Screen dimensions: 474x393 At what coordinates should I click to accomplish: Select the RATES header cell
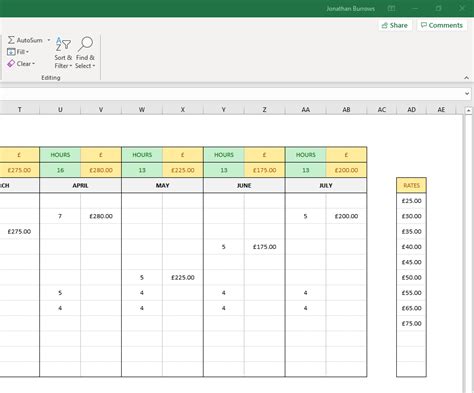coord(411,185)
